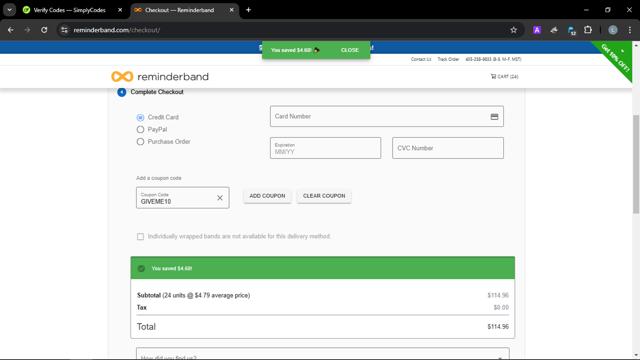Click the credit card icon in Card Number field

494,117
